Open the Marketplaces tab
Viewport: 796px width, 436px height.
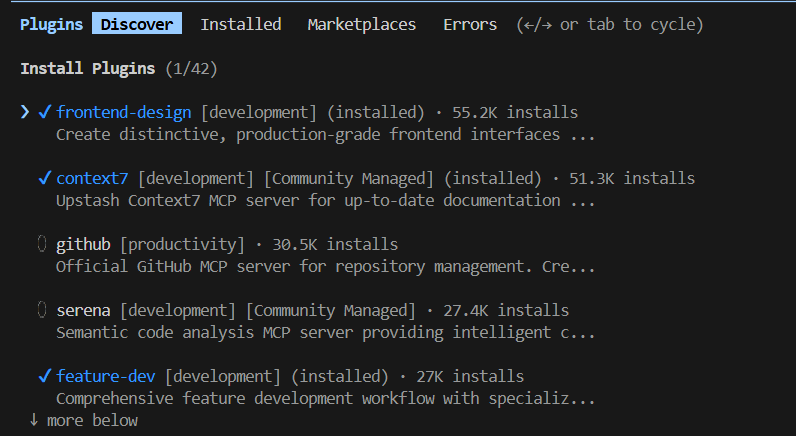coord(361,24)
